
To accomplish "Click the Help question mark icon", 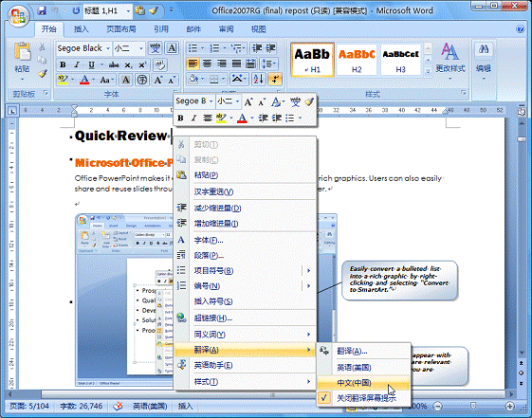I will pos(520,28).
